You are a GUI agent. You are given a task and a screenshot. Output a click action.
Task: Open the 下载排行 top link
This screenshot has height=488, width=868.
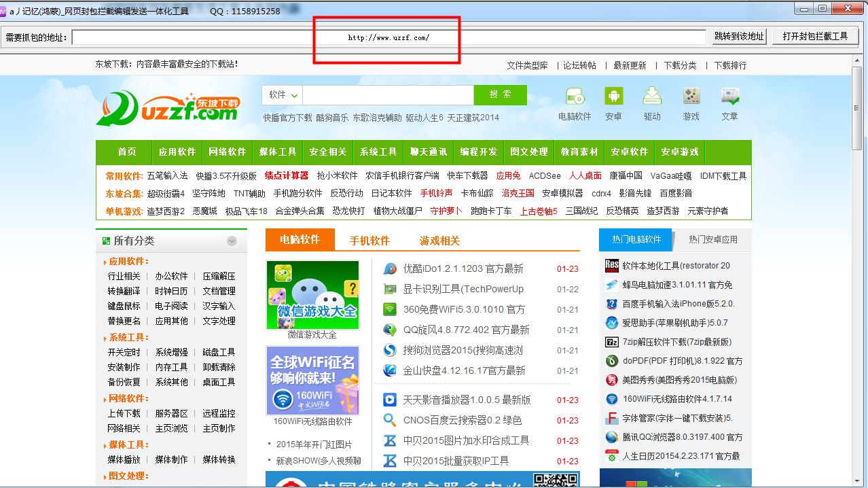(x=730, y=65)
